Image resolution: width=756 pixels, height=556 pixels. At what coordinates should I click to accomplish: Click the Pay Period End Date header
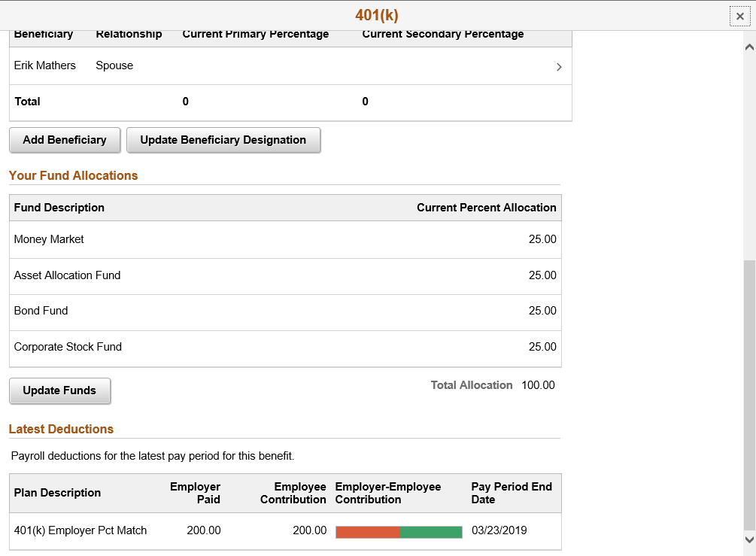512,494
